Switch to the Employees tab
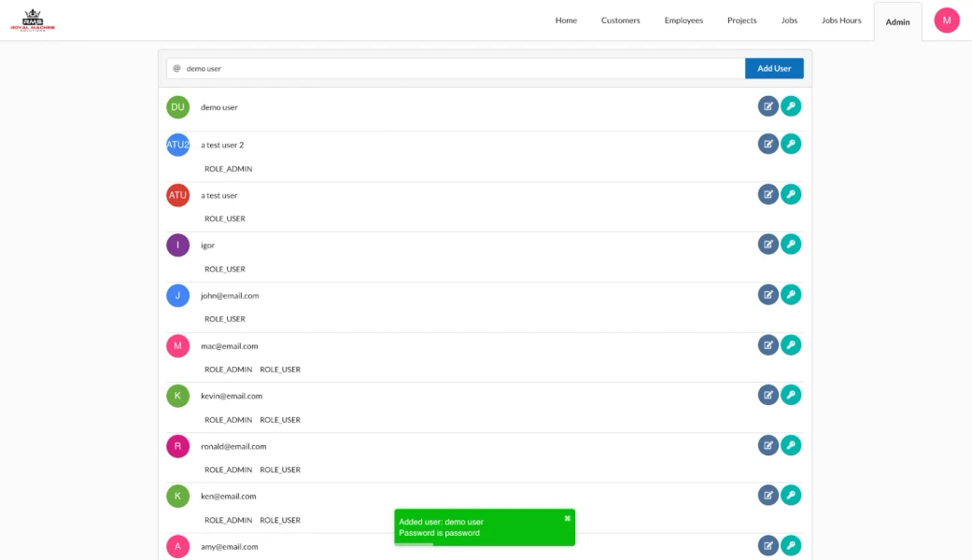Viewport: 972px width, 560px height. [x=683, y=21]
